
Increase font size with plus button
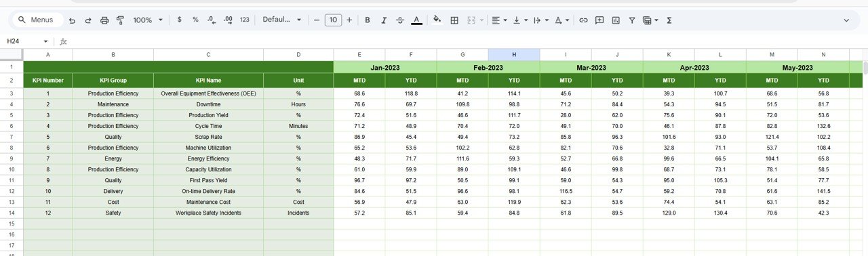pyautogui.click(x=349, y=20)
